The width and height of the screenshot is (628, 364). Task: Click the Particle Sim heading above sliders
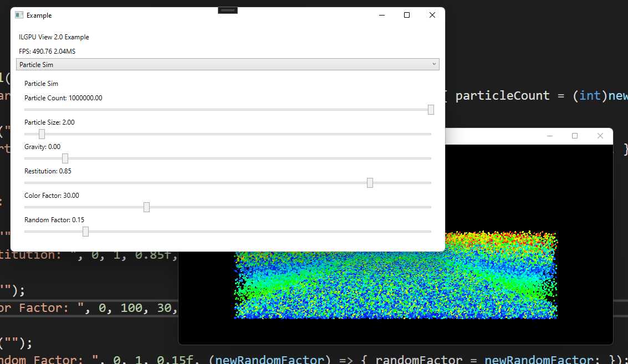click(x=41, y=84)
